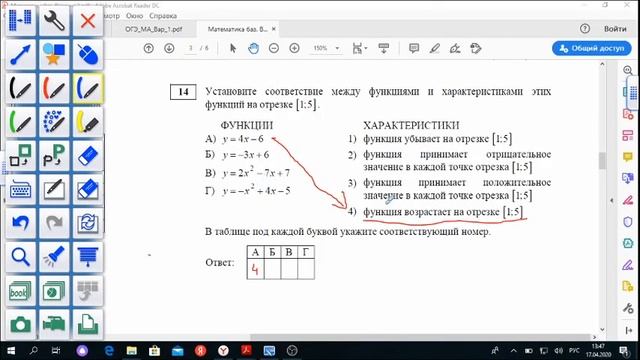Click the redo arrow in whiteboard palette

(x=54, y=223)
